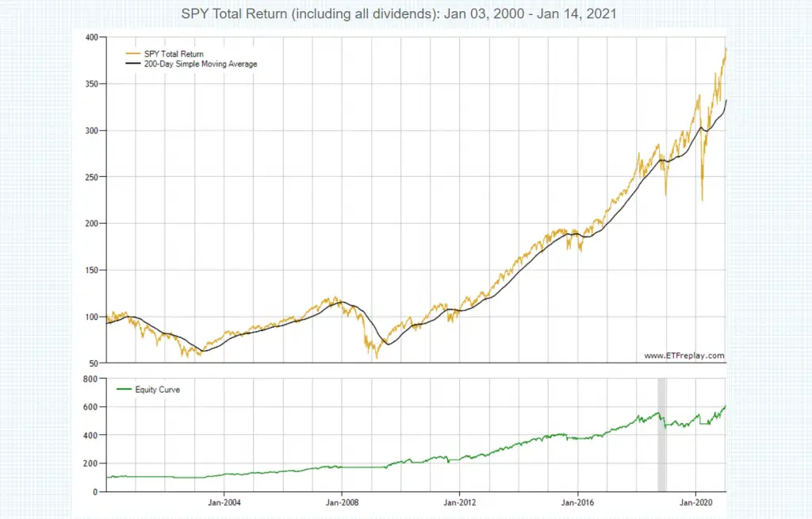Click the 150 y-axis value

pos(92,270)
